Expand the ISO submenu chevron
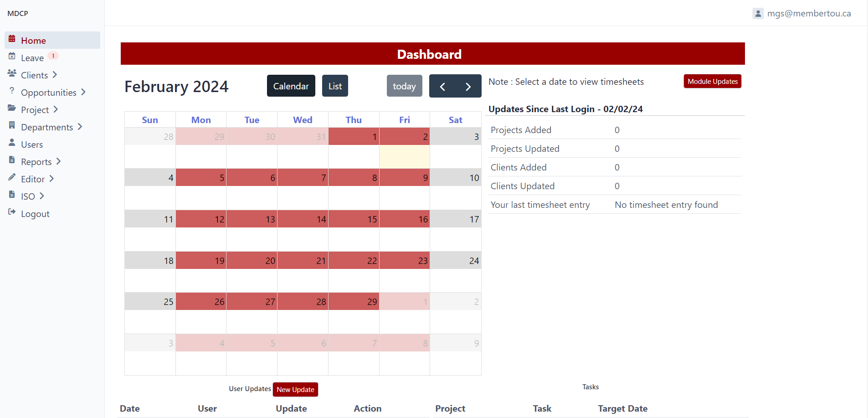Image resolution: width=868 pixels, height=418 pixels. click(42, 196)
